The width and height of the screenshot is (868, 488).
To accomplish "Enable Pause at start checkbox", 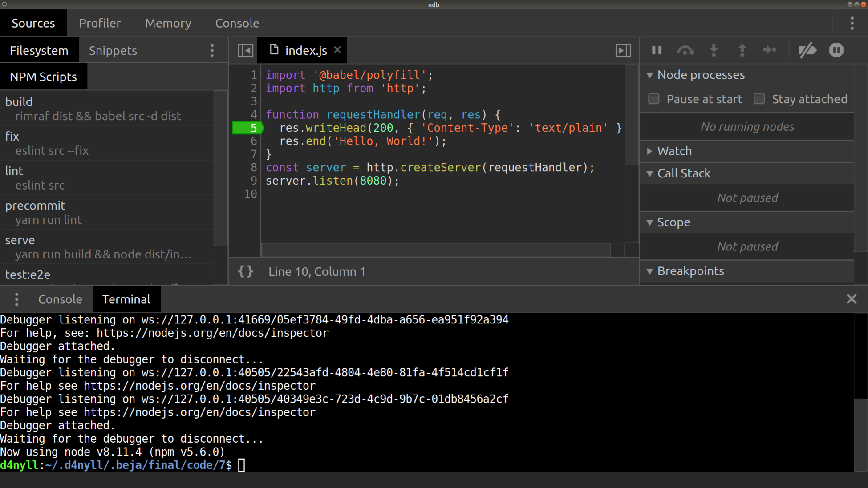I will (x=653, y=99).
